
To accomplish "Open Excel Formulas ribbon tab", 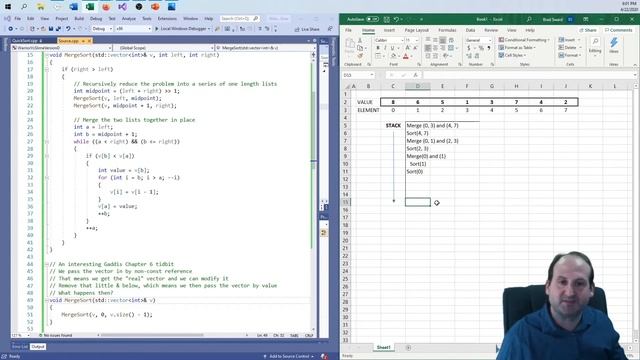I will [x=447, y=30].
